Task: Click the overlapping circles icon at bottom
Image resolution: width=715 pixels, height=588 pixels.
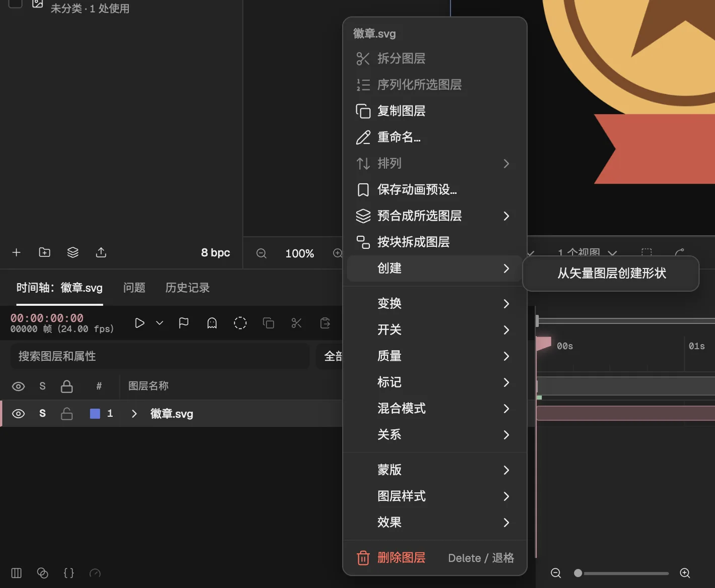Action: (42, 573)
